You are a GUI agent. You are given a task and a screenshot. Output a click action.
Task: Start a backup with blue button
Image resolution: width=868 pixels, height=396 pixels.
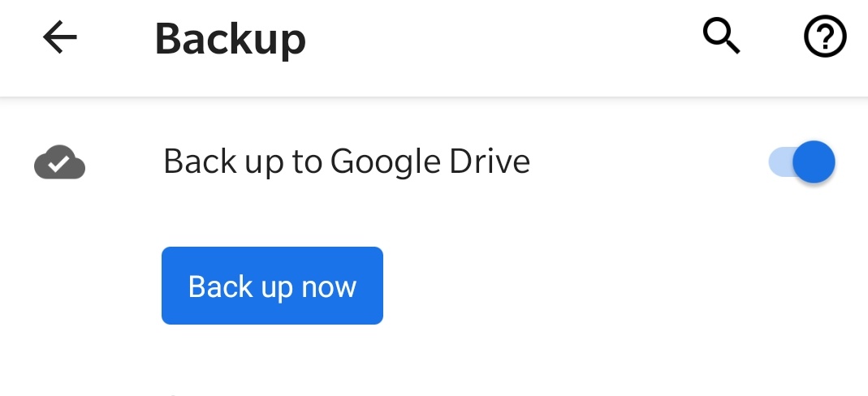pyautogui.click(x=272, y=286)
